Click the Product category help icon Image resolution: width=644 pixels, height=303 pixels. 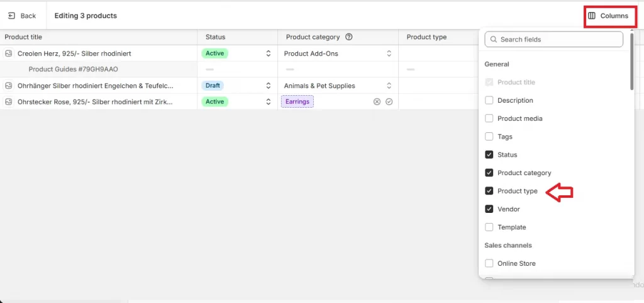tap(348, 37)
